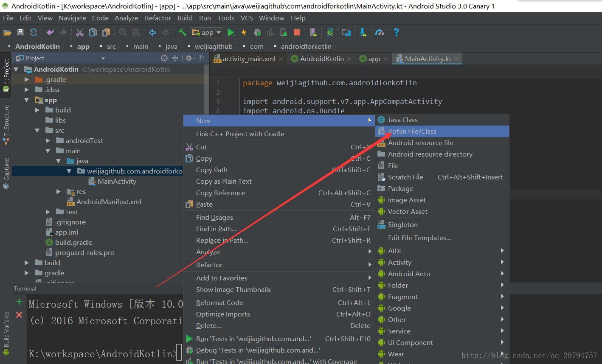
Task: Open the Project Structure icon
Action: tap(346, 32)
